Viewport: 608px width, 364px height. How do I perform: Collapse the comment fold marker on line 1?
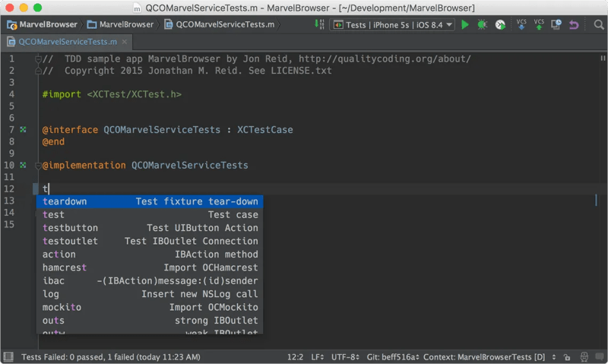[x=38, y=59]
